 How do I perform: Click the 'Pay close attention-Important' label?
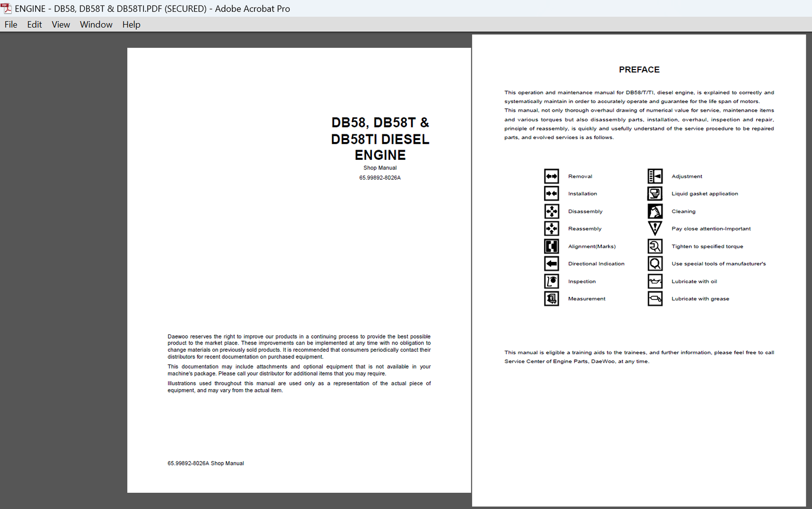click(711, 229)
